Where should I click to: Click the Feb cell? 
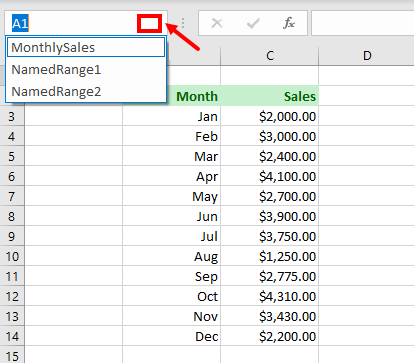coord(172,136)
